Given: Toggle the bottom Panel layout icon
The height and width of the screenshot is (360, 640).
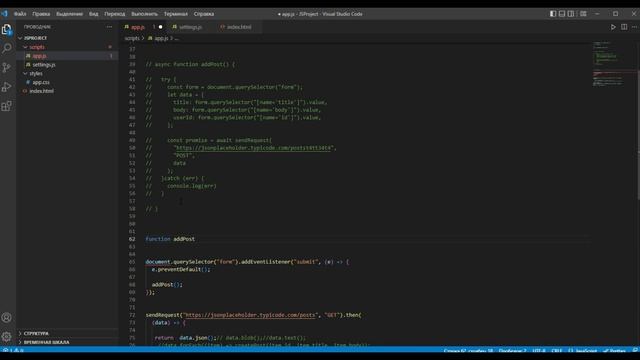Looking at the screenshot, I should pyautogui.click(x=562, y=13).
